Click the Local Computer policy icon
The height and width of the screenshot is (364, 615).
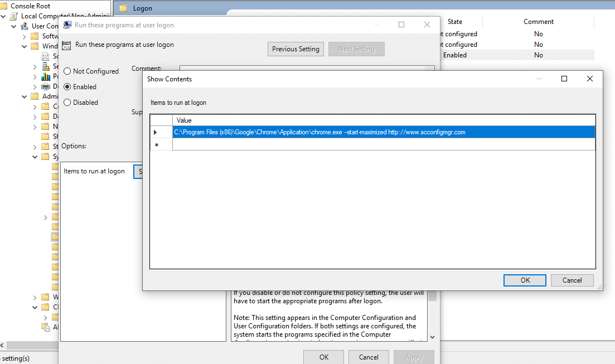[x=14, y=16]
